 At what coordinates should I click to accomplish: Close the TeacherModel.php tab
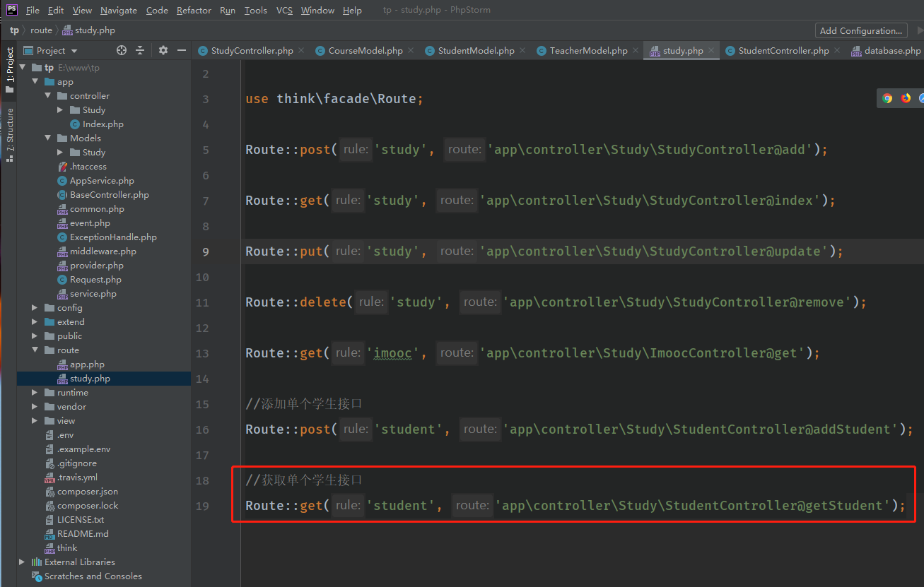point(636,50)
